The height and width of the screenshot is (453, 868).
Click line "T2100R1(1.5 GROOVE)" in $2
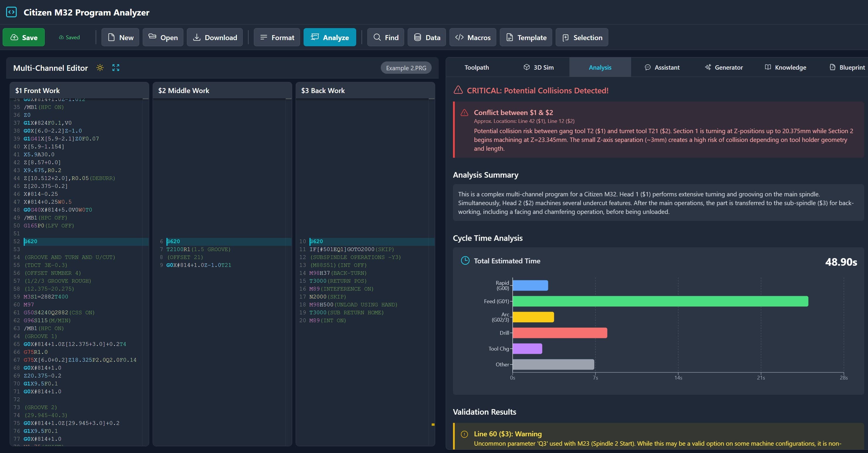199,249
